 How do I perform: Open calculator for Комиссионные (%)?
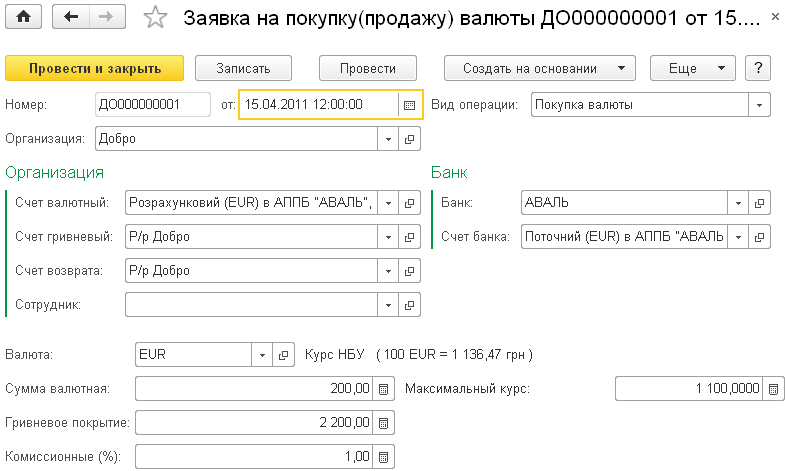(x=383, y=457)
